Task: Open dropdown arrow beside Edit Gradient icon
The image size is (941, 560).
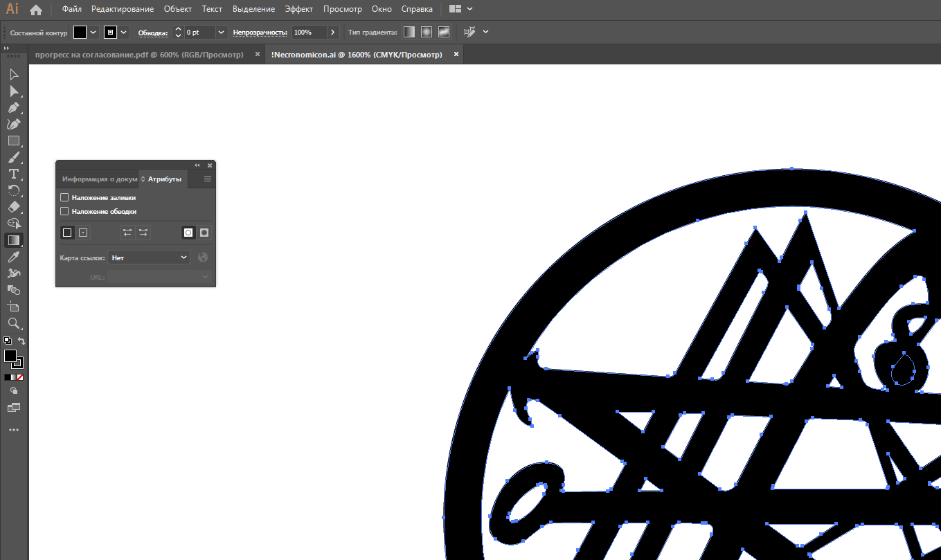Action: pos(485,32)
